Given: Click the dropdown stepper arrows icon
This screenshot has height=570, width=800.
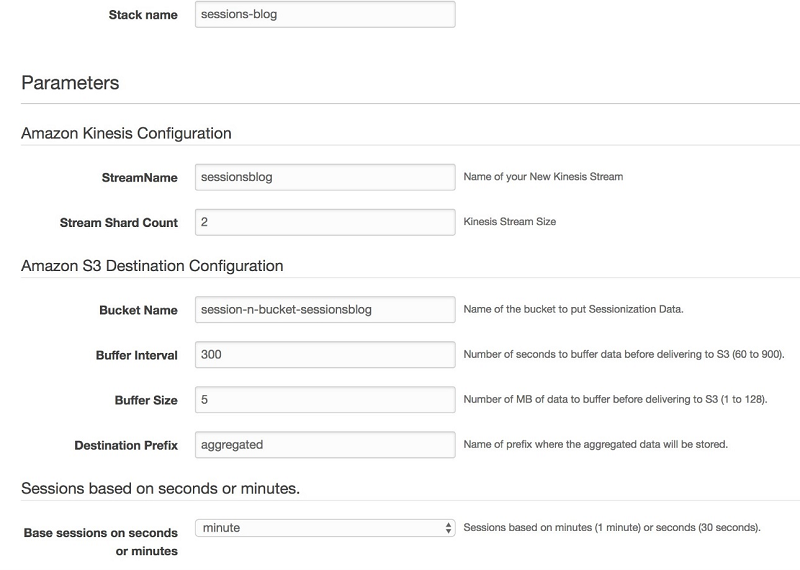Looking at the screenshot, I should (448, 528).
